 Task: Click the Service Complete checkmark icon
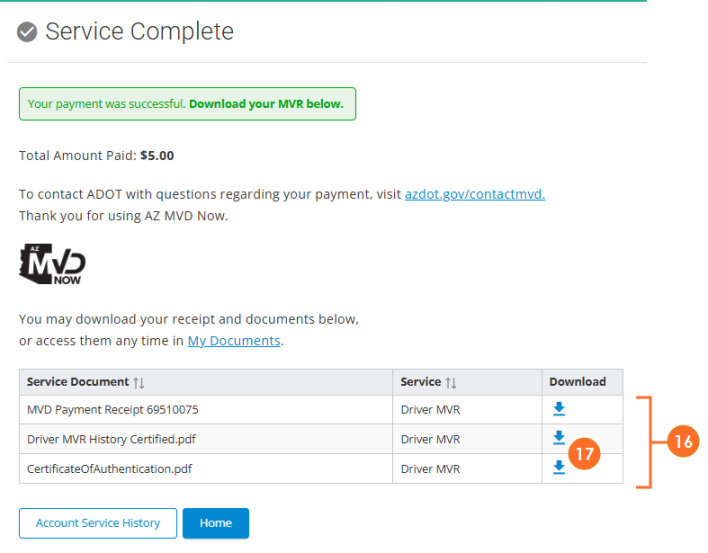[28, 32]
